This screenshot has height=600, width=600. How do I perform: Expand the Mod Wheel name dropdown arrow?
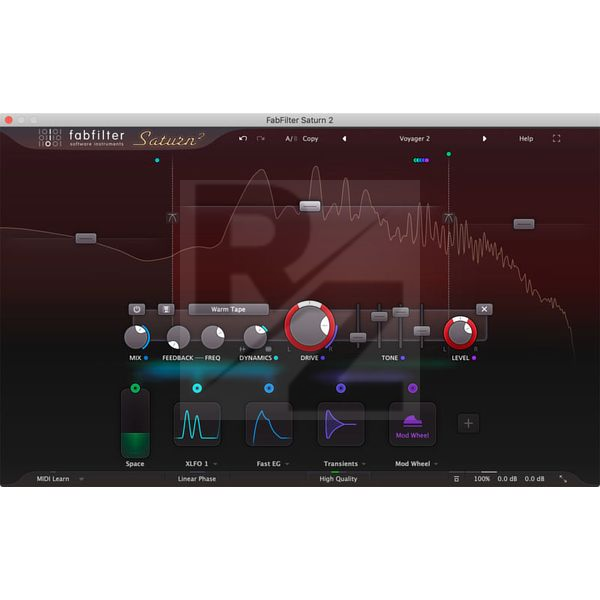point(436,464)
